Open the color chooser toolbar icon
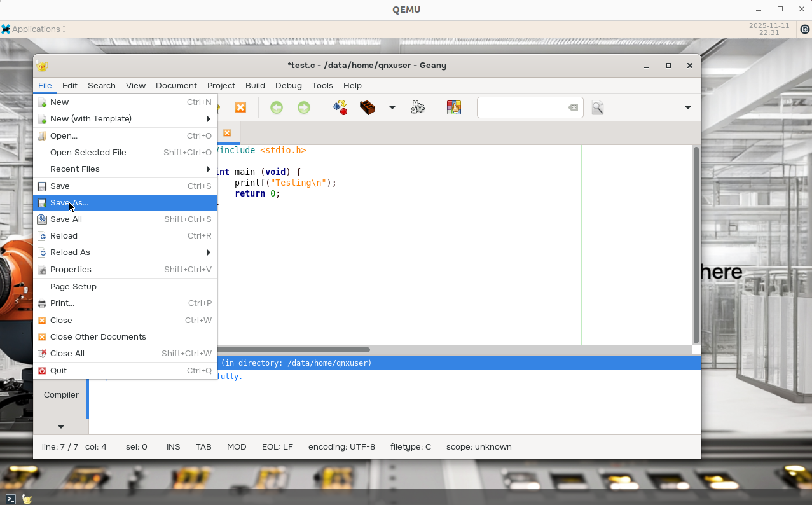The image size is (812, 505). click(453, 107)
